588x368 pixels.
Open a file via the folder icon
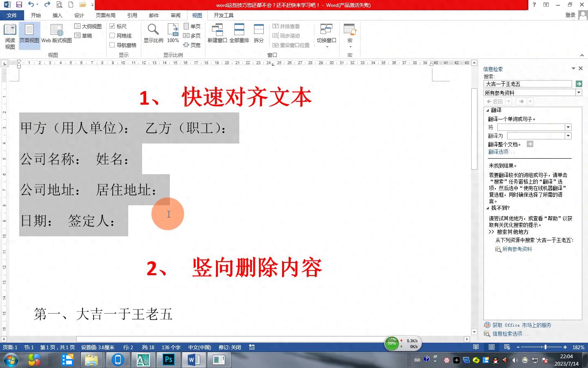[x=83, y=4]
